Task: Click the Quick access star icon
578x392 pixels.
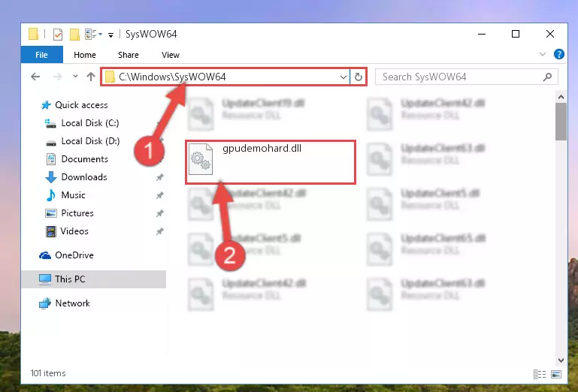Action: pos(46,105)
